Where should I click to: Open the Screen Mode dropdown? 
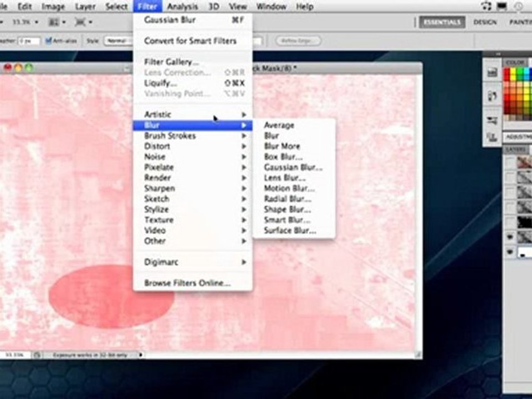click(83, 22)
